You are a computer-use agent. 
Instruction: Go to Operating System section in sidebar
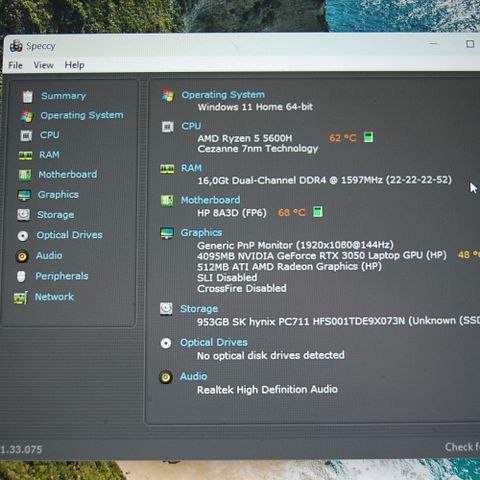(x=82, y=115)
